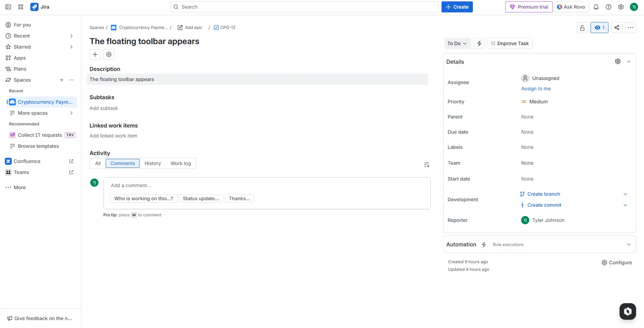Select the Work log activity tab
The image size is (644, 328).
(180, 163)
